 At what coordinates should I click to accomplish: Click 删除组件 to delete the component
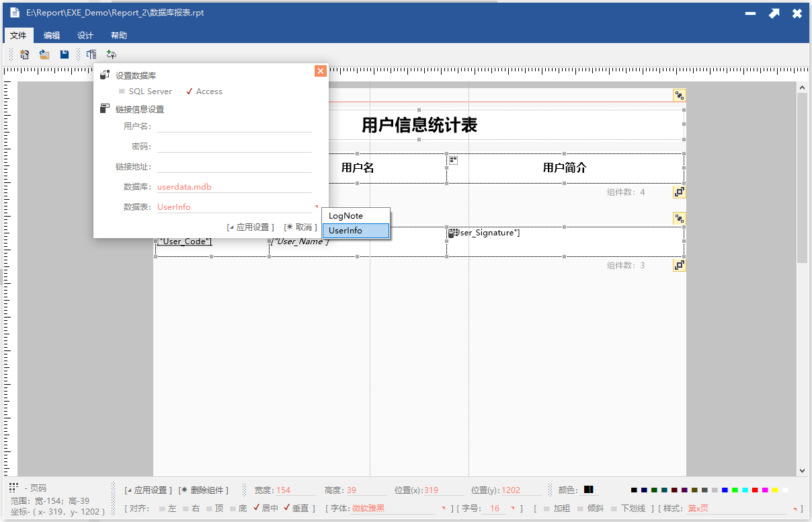point(204,490)
